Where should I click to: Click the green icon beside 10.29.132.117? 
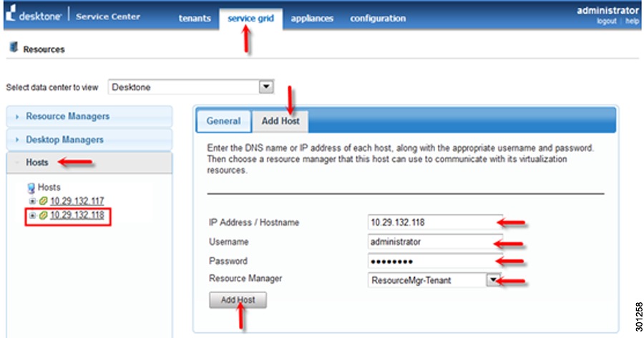point(43,201)
